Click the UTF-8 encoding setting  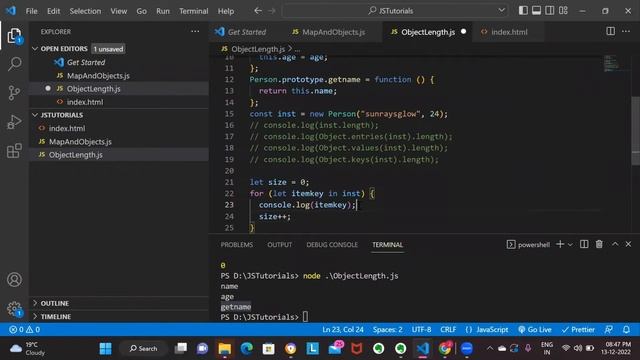[x=421, y=329]
